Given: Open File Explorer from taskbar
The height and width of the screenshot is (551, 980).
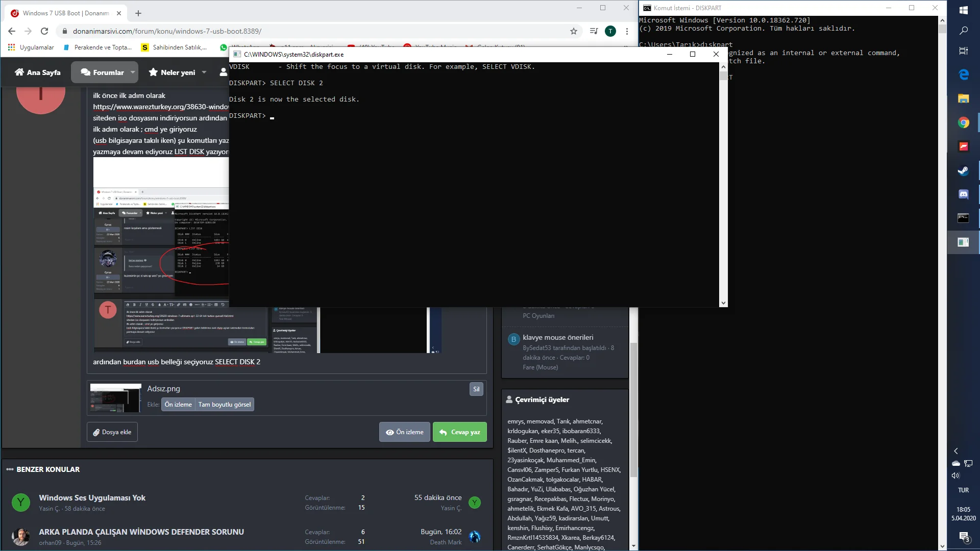Looking at the screenshot, I should tap(963, 98).
